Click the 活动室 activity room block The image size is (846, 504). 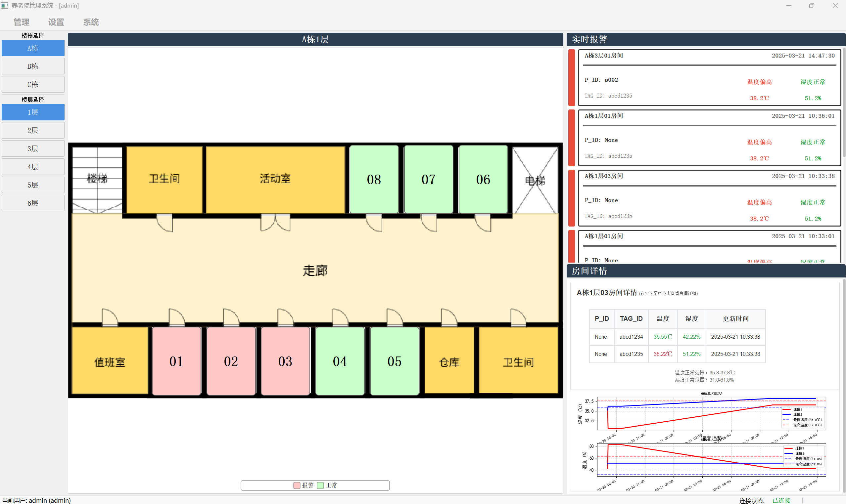(275, 179)
